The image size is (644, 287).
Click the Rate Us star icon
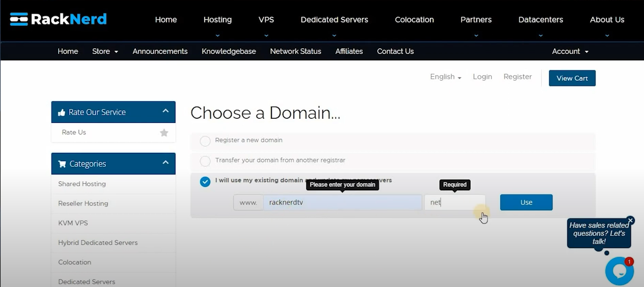(x=164, y=132)
